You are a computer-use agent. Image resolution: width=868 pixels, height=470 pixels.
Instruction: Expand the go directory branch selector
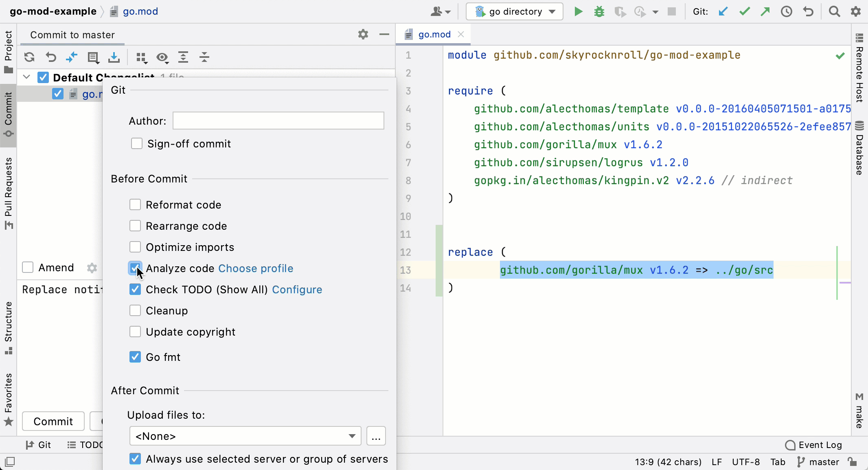pyautogui.click(x=514, y=11)
